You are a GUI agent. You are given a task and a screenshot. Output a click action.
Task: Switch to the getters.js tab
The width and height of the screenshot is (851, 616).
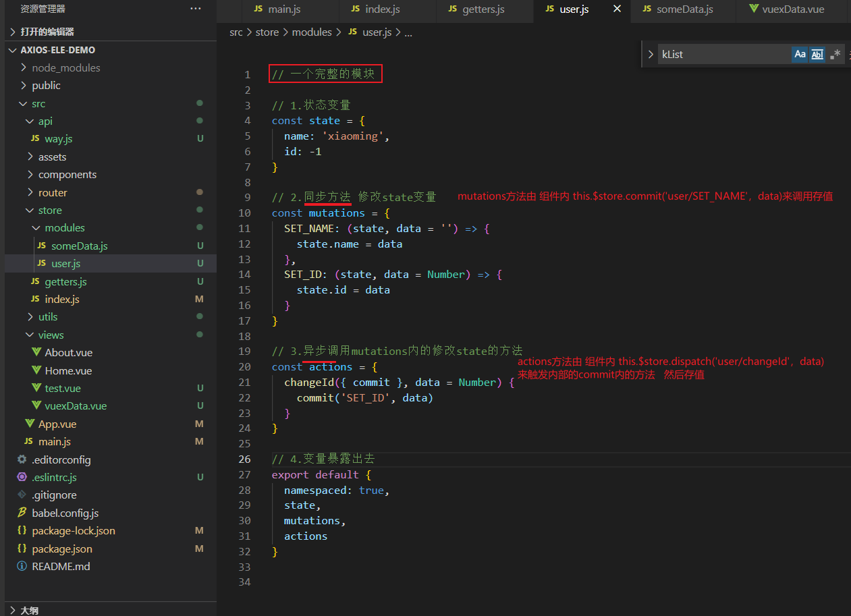pos(476,9)
